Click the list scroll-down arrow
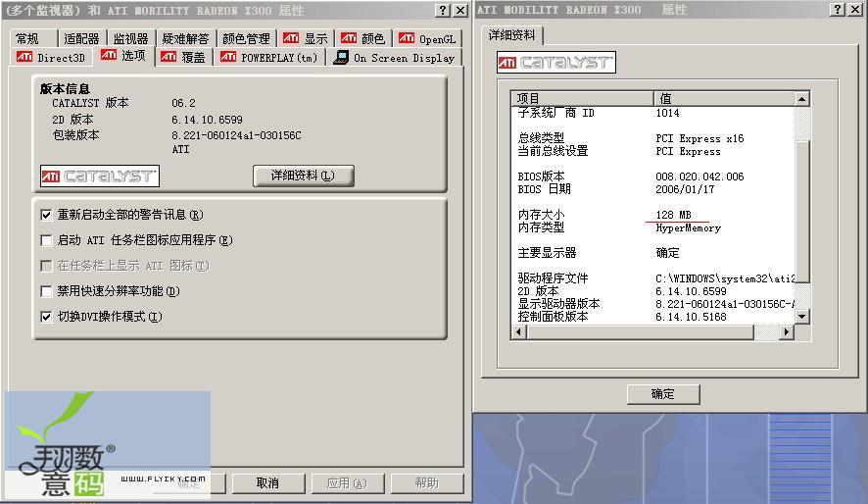The image size is (868, 504). click(801, 317)
